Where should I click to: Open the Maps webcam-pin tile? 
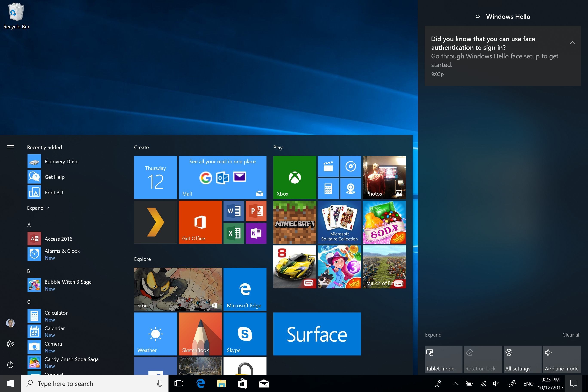[x=351, y=188]
